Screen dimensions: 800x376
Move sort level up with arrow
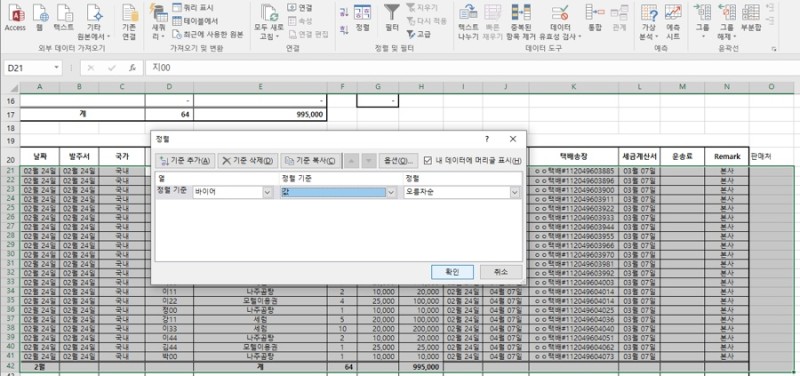352,160
